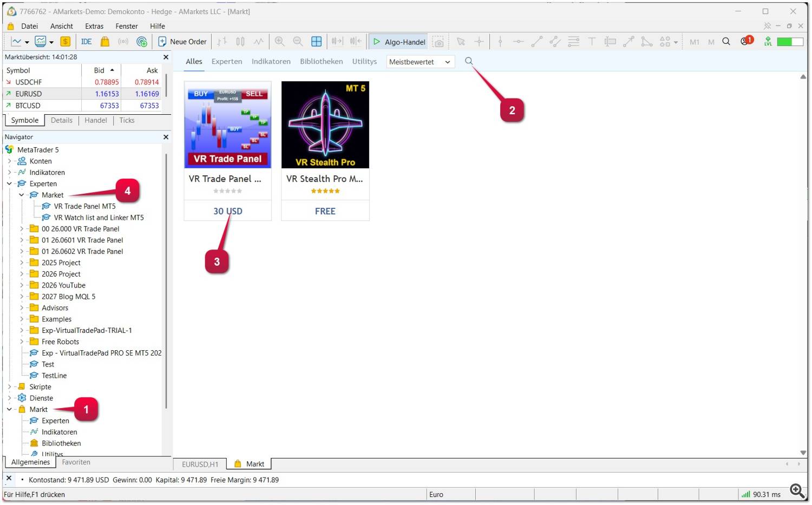The image size is (812, 505).
Task: Open the Market shopping bag toolbar icon
Action: click(x=105, y=42)
